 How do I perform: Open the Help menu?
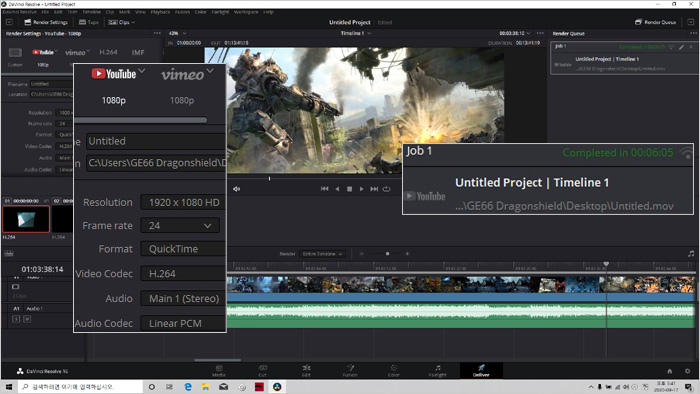268,12
